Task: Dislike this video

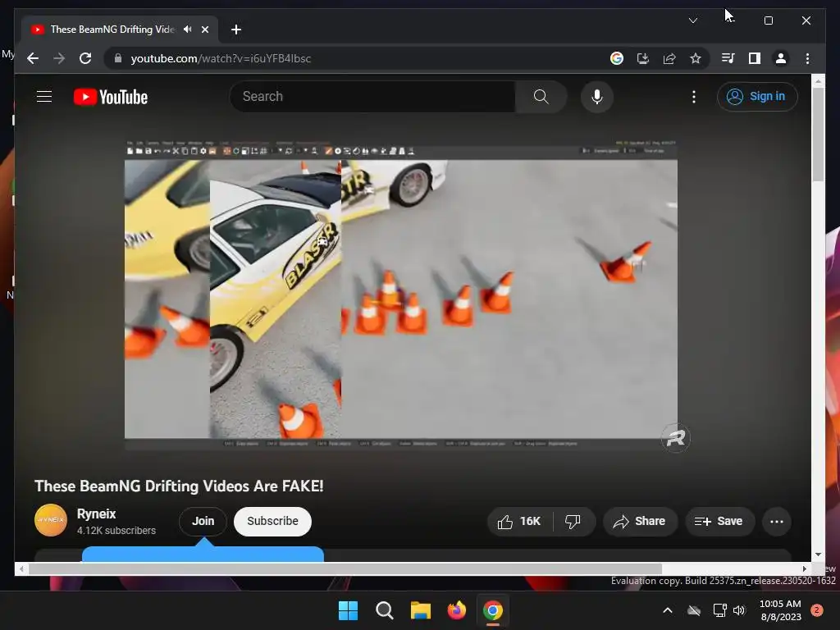Action: (x=573, y=521)
